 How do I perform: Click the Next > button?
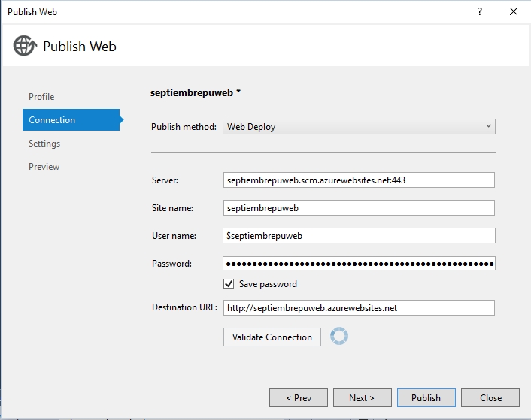362,398
